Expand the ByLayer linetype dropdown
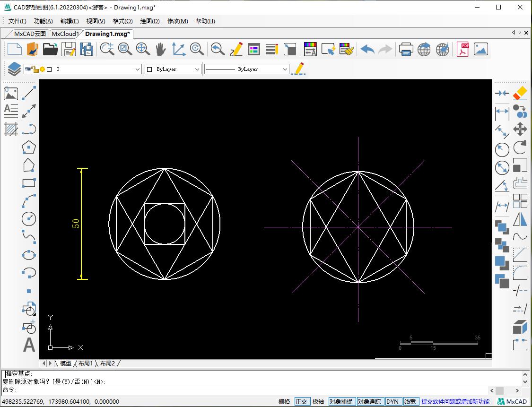532x407 pixels. [285, 69]
